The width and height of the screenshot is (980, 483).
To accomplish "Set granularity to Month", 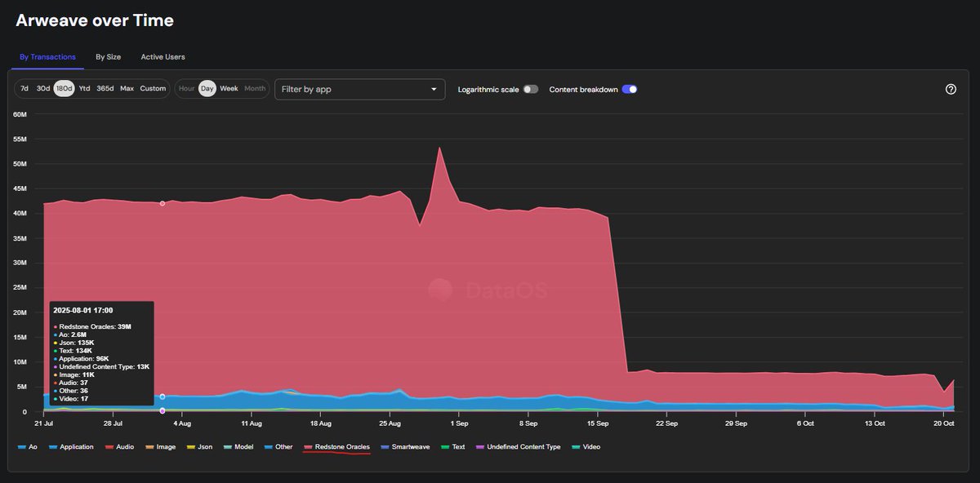I will (x=255, y=88).
